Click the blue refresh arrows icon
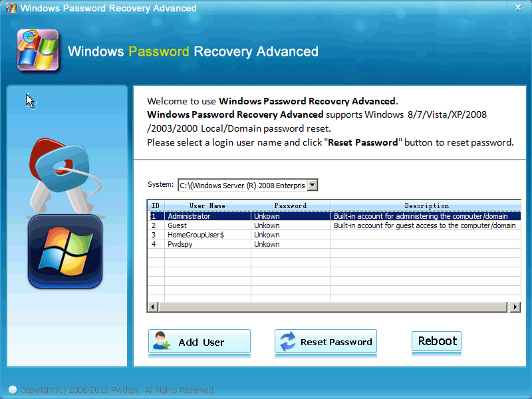 click(288, 341)
